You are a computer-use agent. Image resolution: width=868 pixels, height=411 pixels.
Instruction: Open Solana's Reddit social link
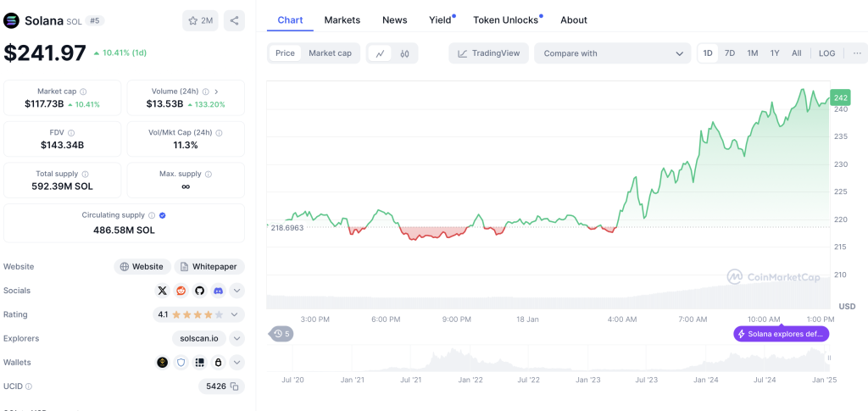(181, 291)
